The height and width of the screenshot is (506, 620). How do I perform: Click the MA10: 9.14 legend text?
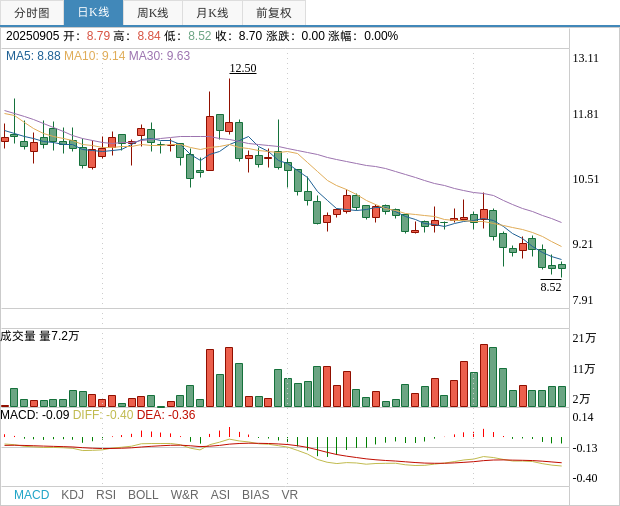coord(95,56)
